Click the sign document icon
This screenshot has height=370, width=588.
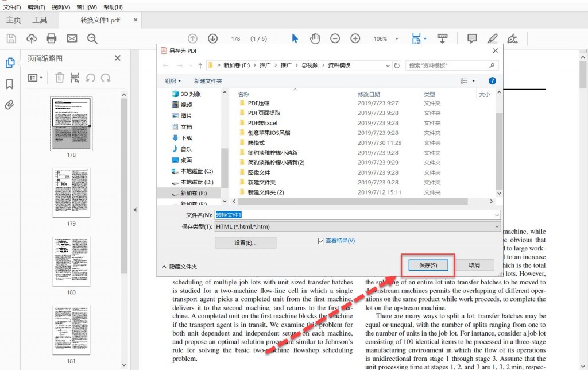(x=512, y=38)
